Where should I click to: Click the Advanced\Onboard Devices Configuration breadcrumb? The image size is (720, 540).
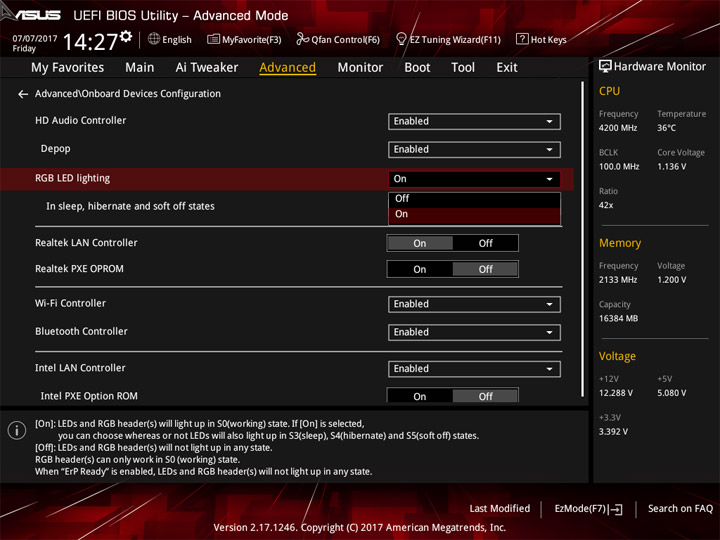tap(128, 94)
